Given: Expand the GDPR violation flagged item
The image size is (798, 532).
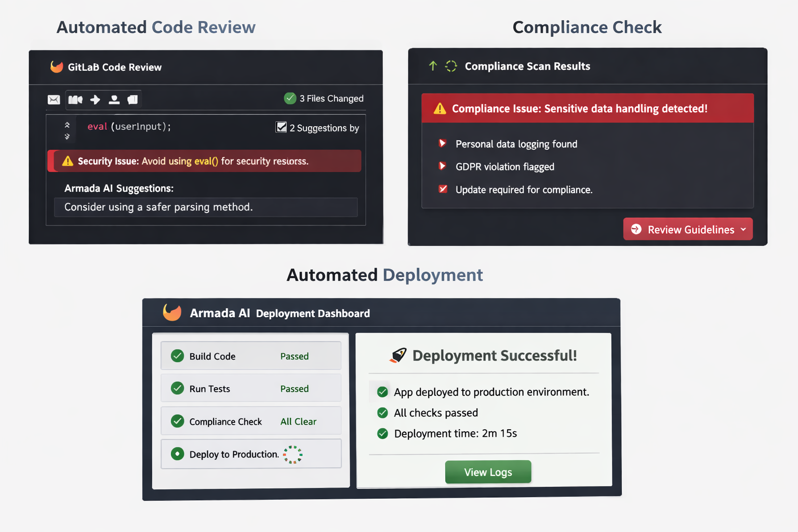Looking at the screenshot, I should pyautogui.click(x=442, y=166).
